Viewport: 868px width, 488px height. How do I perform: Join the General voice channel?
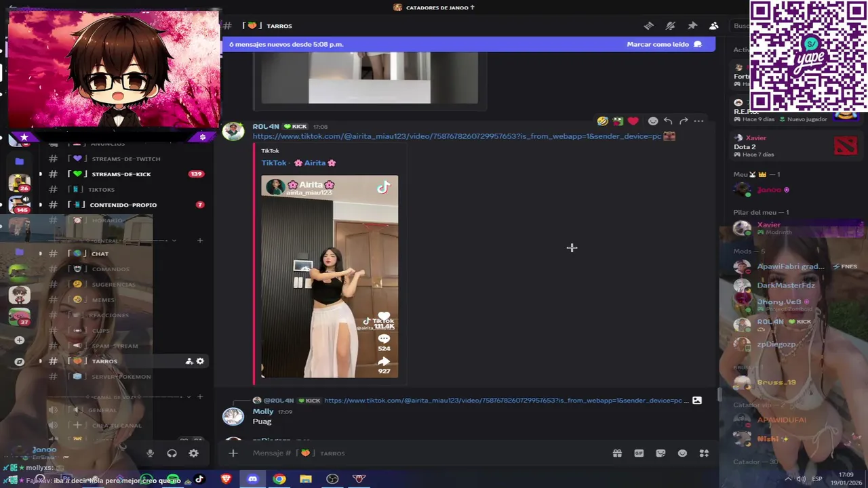[x=125, y=410]
